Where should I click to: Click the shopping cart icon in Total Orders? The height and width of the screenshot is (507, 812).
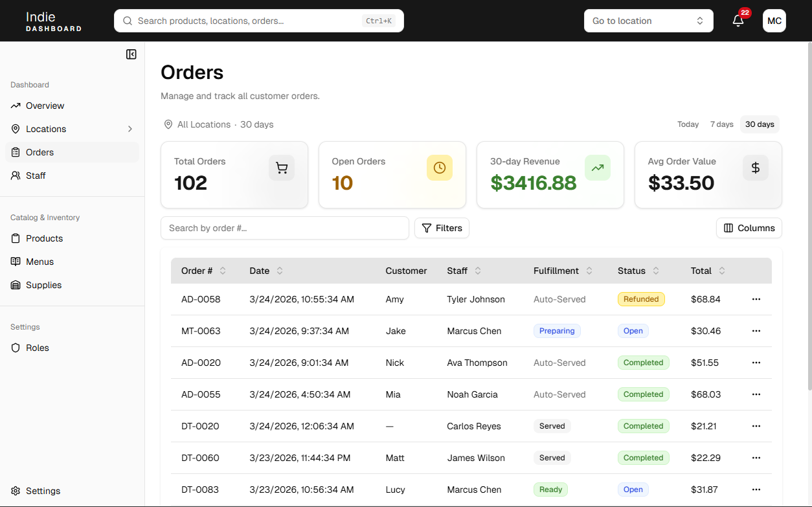click(282, 168)
